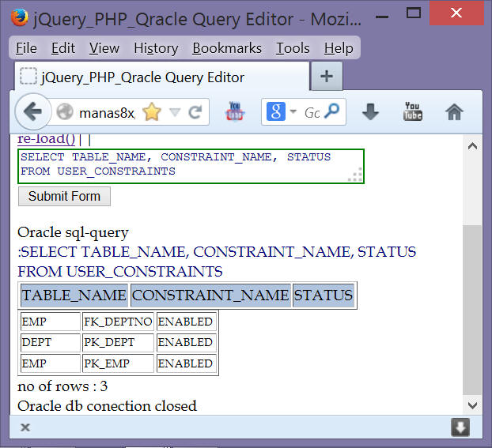This screenshot has width=492, height=448.
Task: Open the URL history dropdown arrow
Action: point(175,112)
